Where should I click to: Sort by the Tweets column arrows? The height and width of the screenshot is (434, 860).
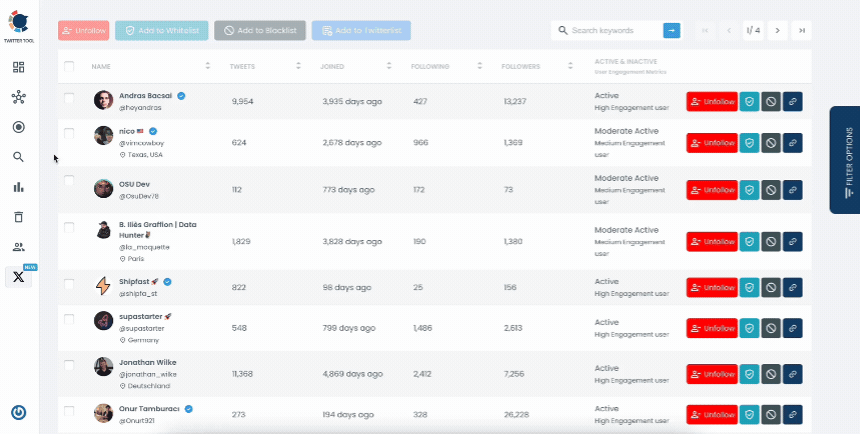(x=298, y=67)
